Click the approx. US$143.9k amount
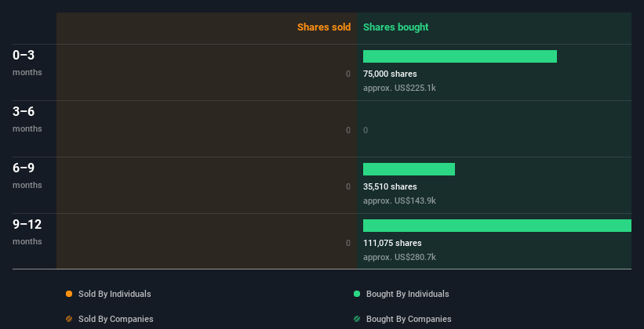 399,201
